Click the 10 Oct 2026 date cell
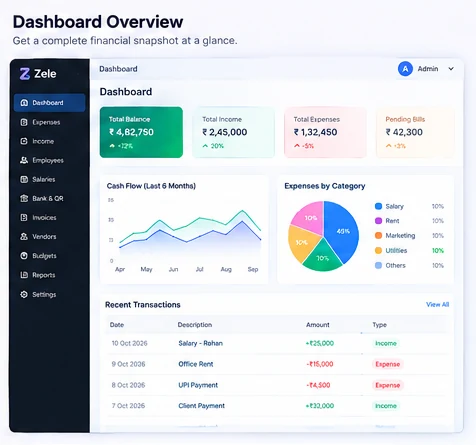 point(129,343)
